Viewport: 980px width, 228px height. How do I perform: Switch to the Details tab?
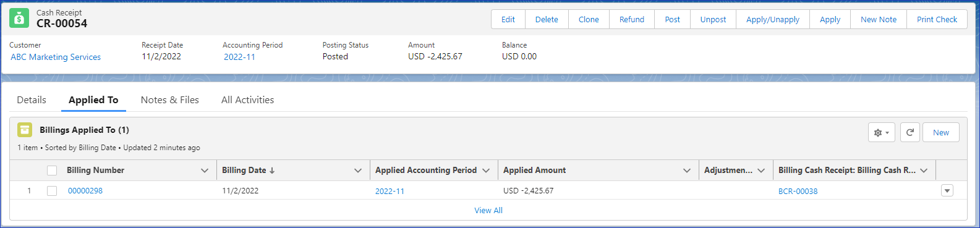point(32,99)
